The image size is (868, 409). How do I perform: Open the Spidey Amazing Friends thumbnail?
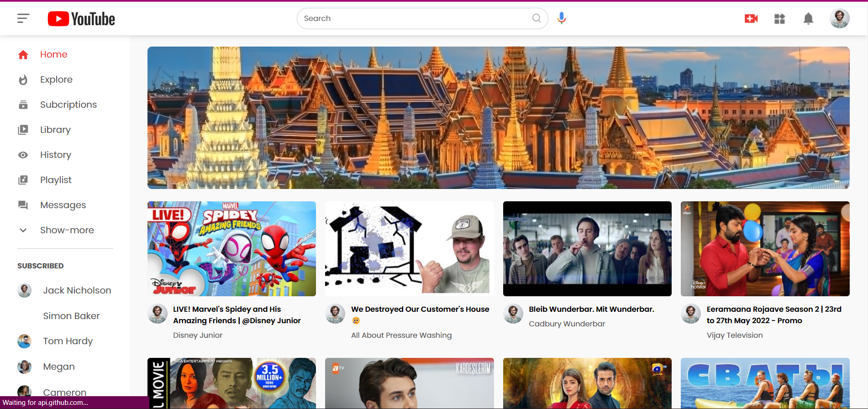(x=231, y=249)
